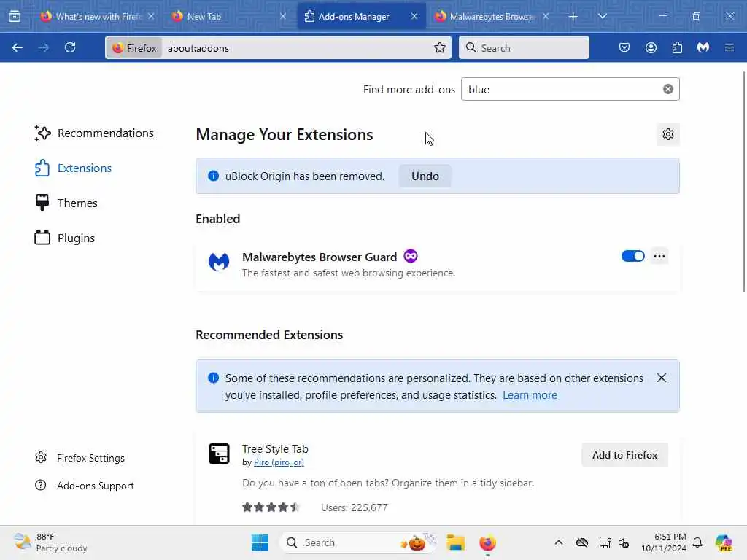The height and width of the screenshot is (560, 747).
Task: Open the Plugins sidebar category
Action: pyautogui.click(x=64, y=238)
